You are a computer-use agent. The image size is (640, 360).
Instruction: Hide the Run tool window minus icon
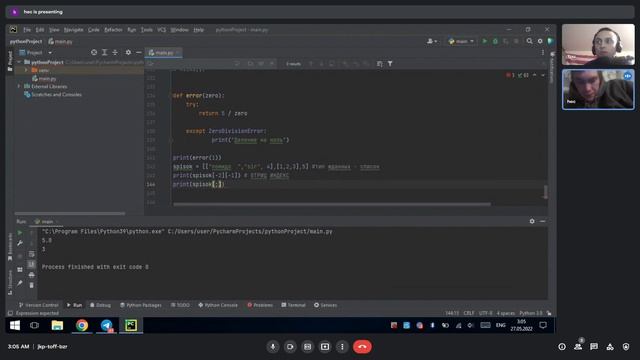pyautogui.click(x=542, y=221)
